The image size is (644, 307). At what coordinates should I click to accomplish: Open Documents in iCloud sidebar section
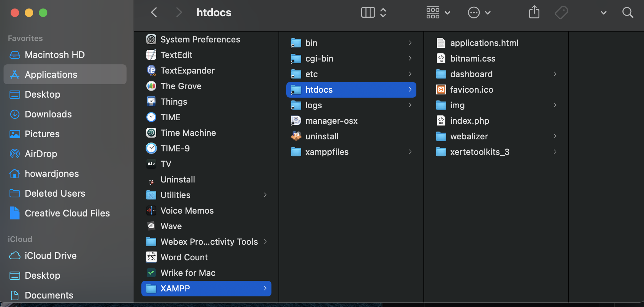click(x=65, y=295)
